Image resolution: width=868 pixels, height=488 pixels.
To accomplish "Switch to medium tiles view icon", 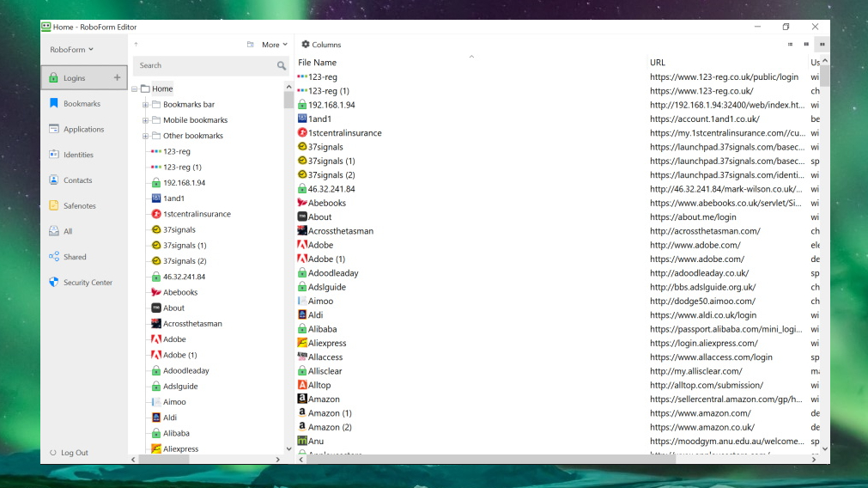I will pyautogui.click(x=806, y=45).
